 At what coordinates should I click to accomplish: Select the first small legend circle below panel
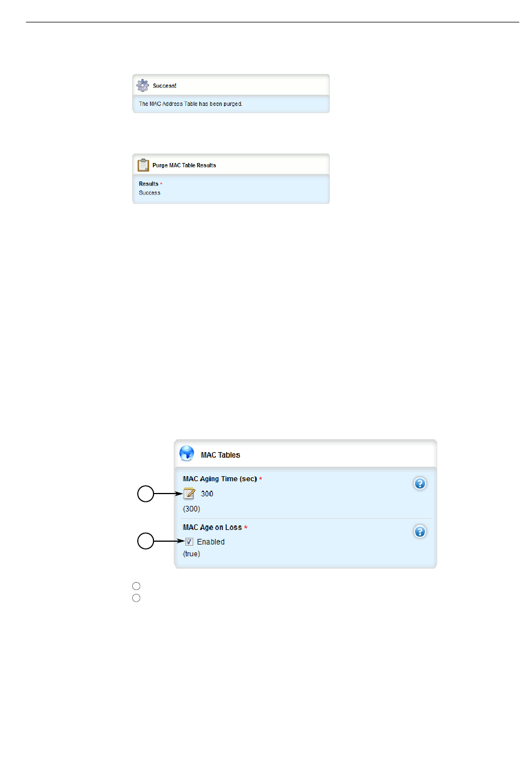click(x=136, y=586)
